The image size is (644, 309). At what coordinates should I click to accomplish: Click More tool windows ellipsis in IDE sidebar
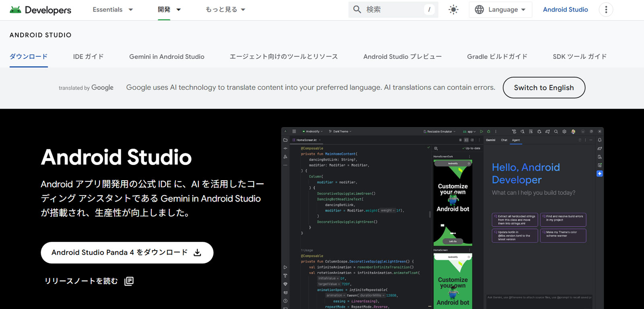click(x=285, y=165)
